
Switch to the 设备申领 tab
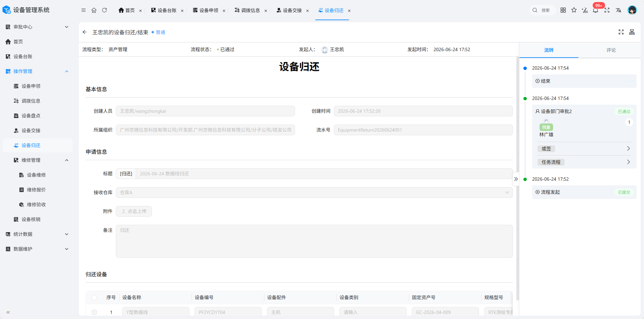coord(206,10)
